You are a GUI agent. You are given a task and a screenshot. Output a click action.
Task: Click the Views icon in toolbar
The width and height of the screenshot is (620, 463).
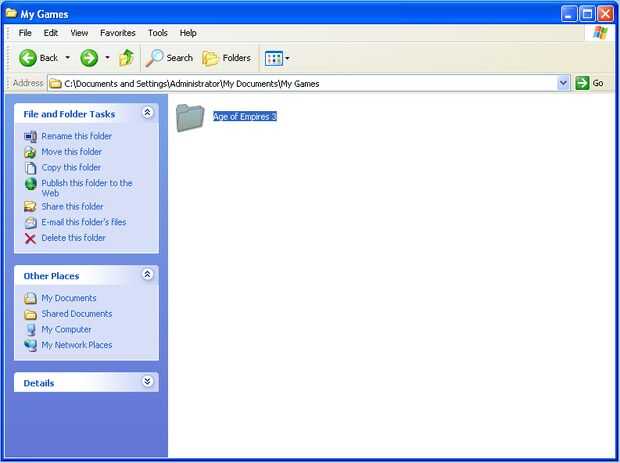click(274, 59)
